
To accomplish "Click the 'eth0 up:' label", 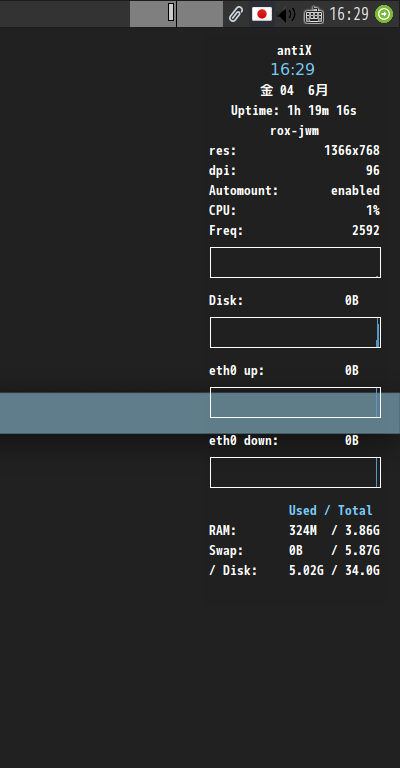I will pos(236,371).
